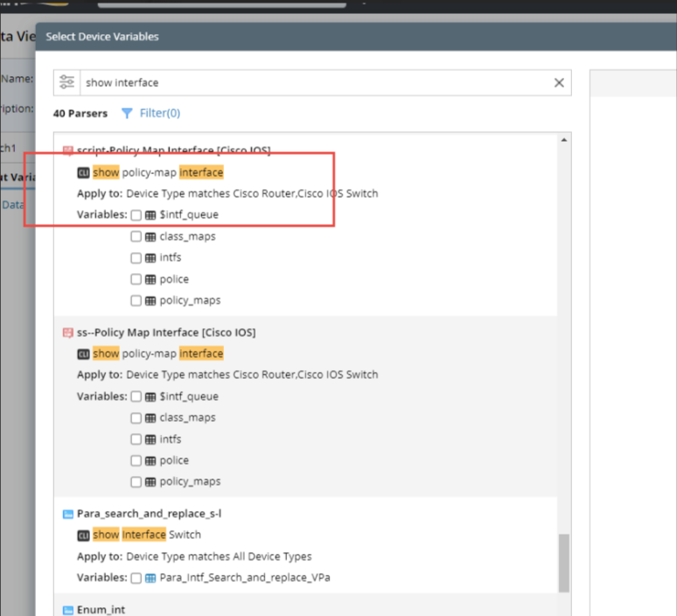
Task: Click table icon next to Para_Intf_Search_and_replace_VPa
Action: point(150,577)
